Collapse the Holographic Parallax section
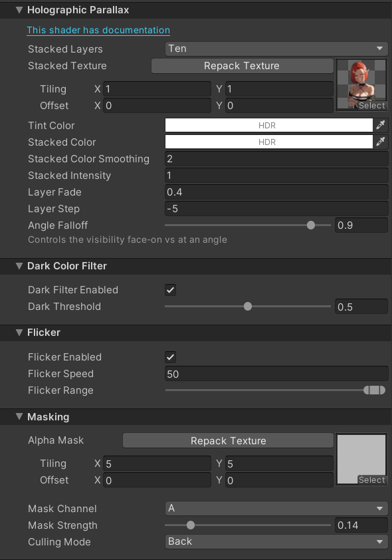This screenshot has width=392, height=560. (x=18, y=10)
